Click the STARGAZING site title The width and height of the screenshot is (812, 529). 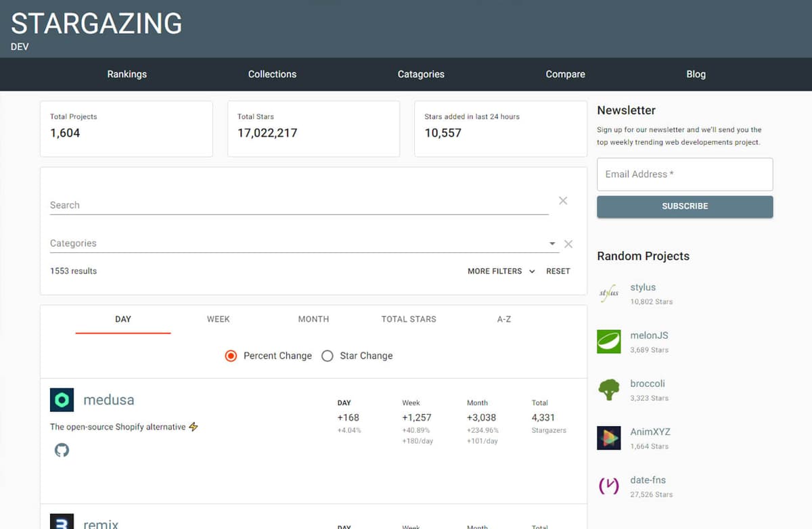pos(97,24)
